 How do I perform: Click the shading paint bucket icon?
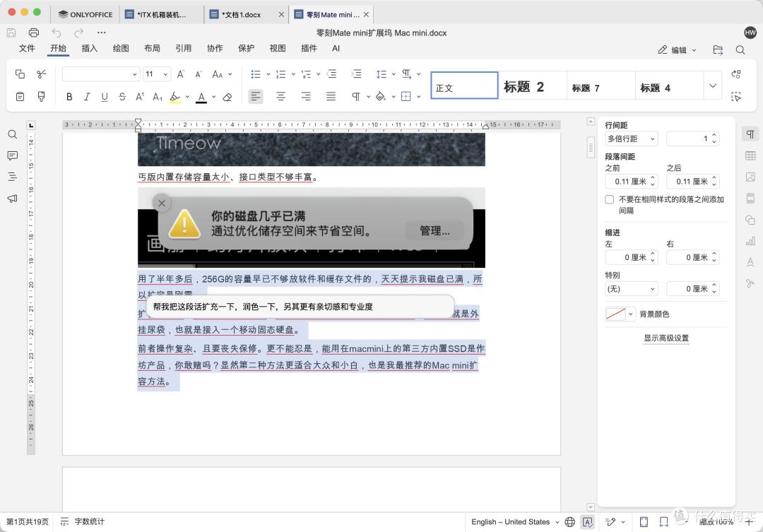coord(381,97)
